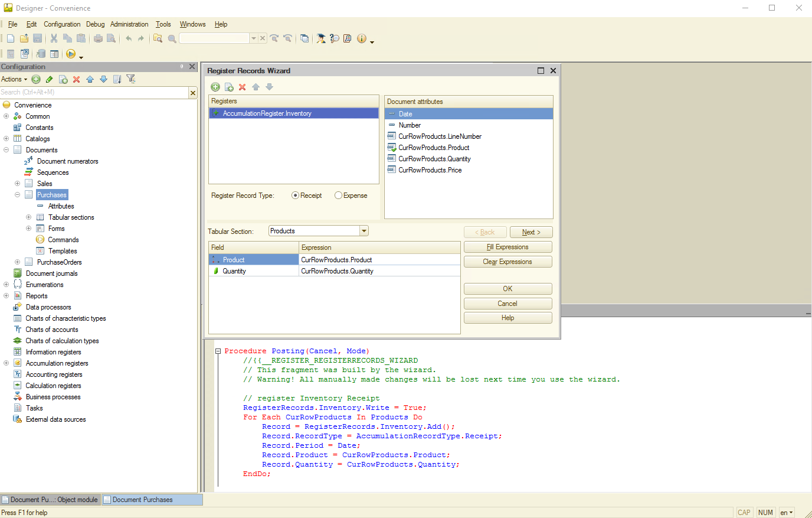Select the Receipt record type option
Image resolution: width=812 pixels, height=518 pixels.
coord(296,196)
